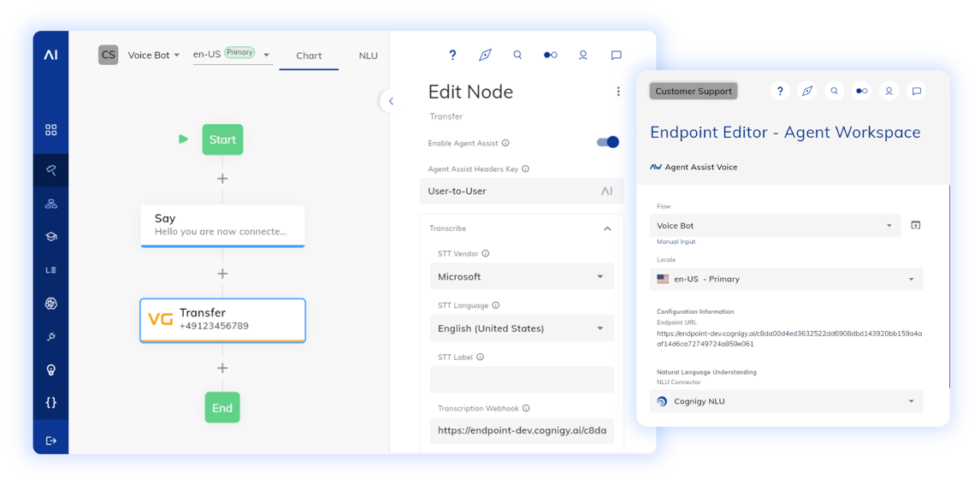Click the compass icon in Endpoint Editor window
The width and height of the screenshot is (980, 485).
coord(807,92)
